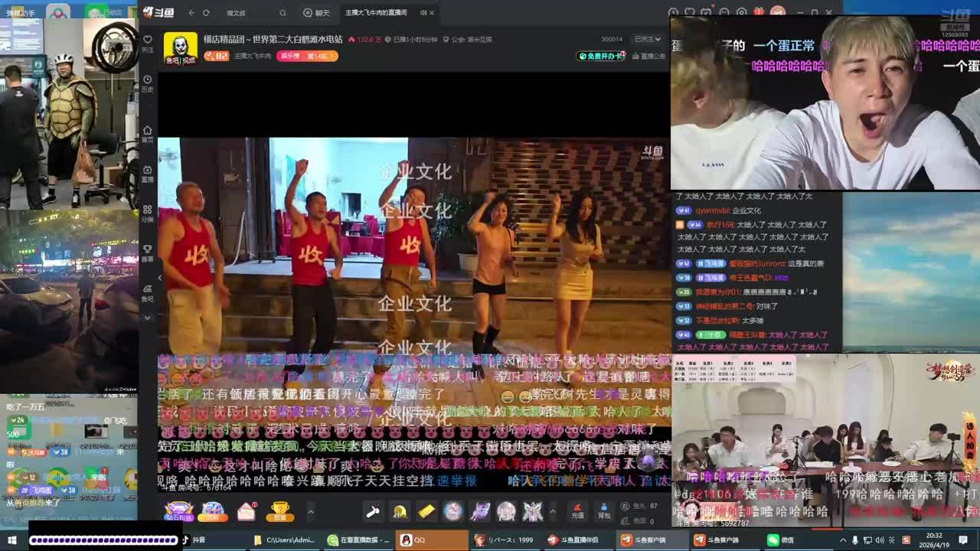This screenshot has width=980, height=551.
Task: Expand the gift list up arrow
Action: pyautogui.click(x=553, y=511)
